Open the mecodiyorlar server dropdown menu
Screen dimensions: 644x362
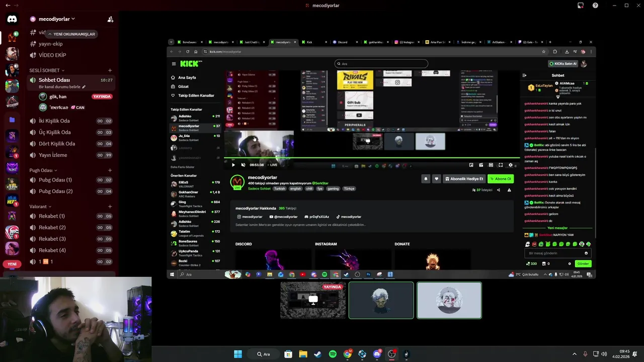coord(57,19)
